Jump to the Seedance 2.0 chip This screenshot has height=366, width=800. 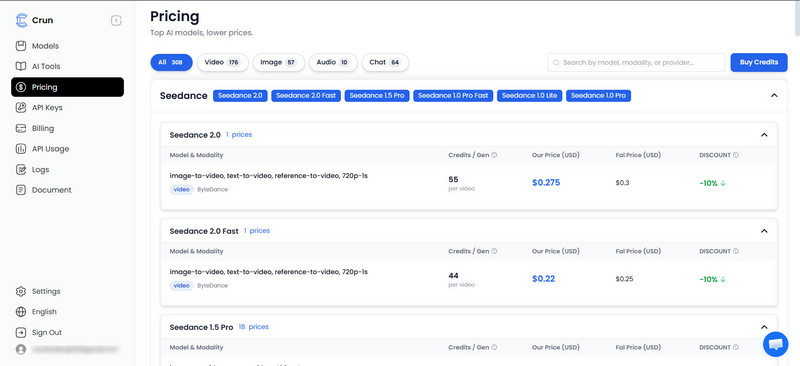[240, 95]
